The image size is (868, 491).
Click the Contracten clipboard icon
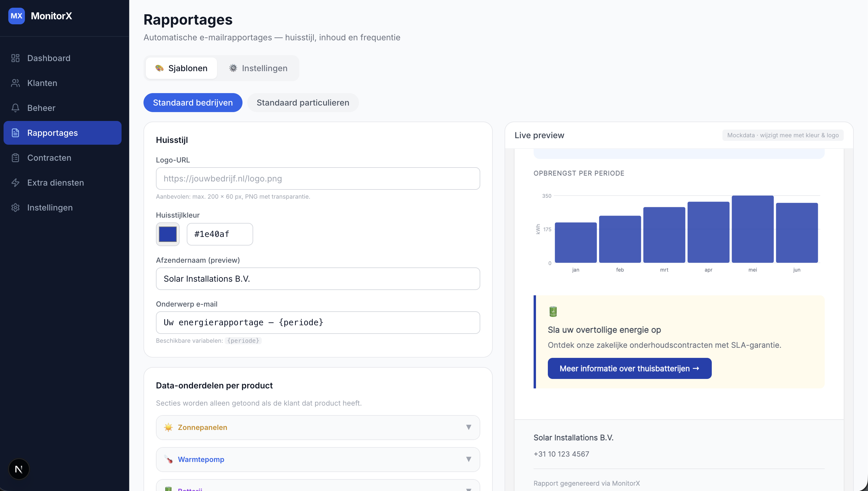coord(15,158)
